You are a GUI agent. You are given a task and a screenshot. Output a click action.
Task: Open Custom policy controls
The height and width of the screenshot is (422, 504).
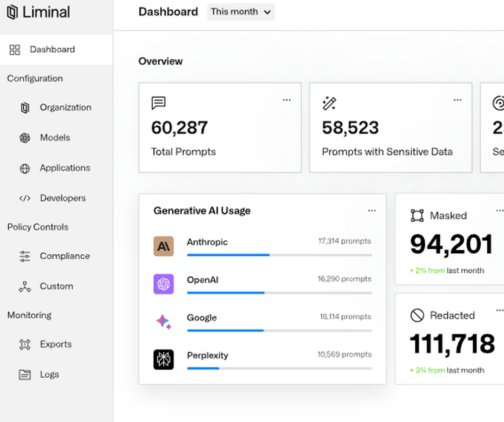tap(56, 287)
